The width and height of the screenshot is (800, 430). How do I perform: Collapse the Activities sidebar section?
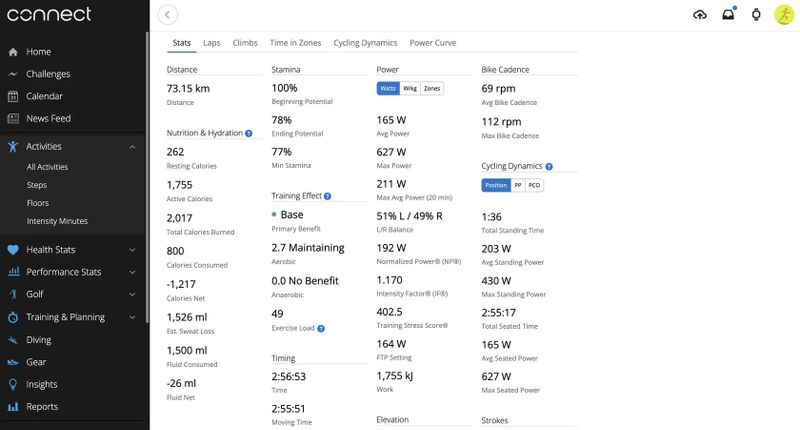click(132, 146)
